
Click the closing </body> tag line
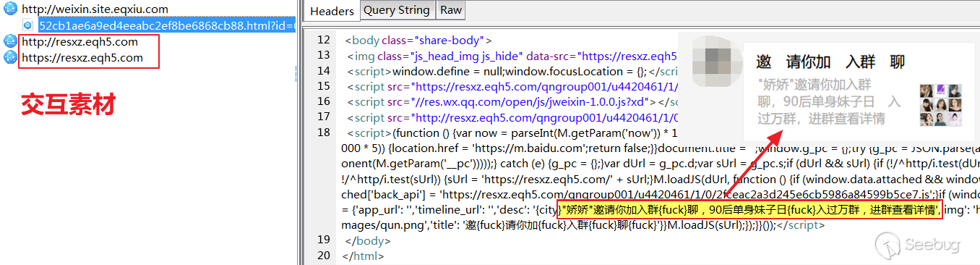click(x=368, y=240)
